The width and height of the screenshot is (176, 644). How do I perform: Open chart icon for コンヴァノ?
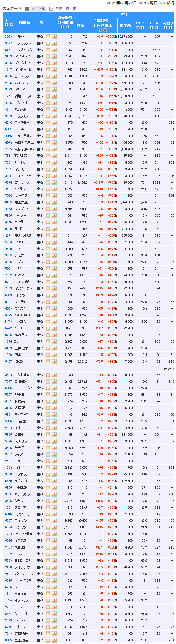(54, 183)
